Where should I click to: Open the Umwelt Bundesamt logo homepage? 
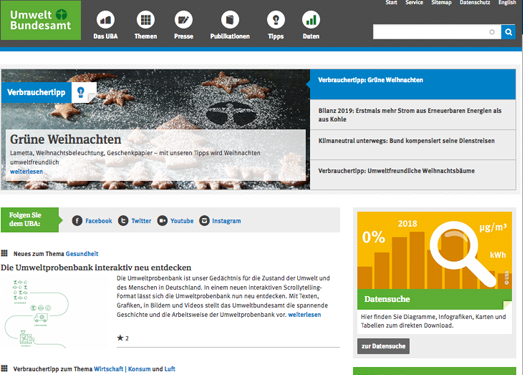coord(41,20)
